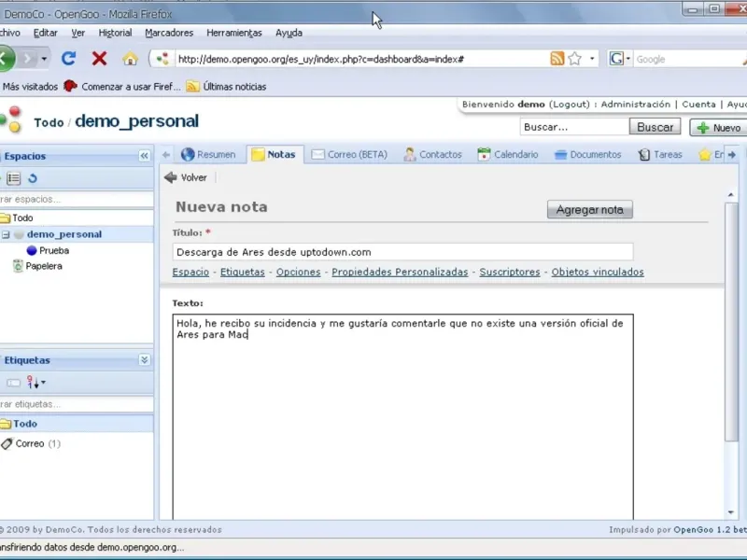Screen dimensions: 747x560
Task: Open the Más visitados bookmark
Action: click(30, 87)
